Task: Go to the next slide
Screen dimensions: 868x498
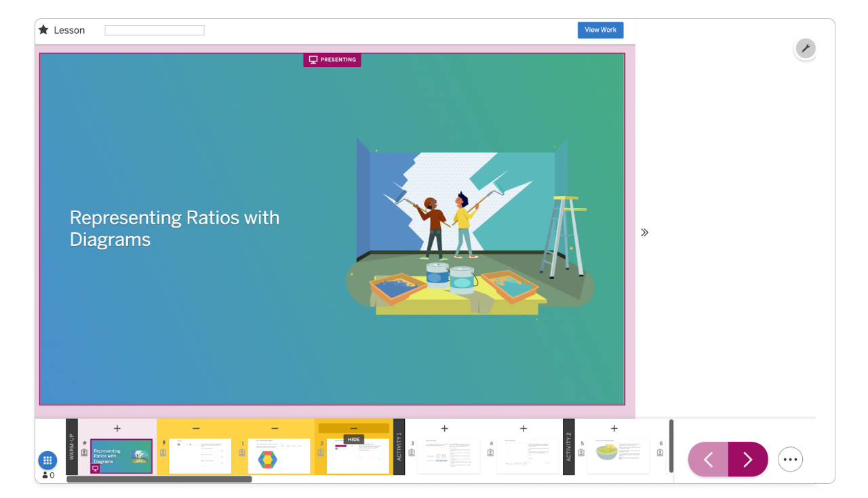Action: point(748,459)
